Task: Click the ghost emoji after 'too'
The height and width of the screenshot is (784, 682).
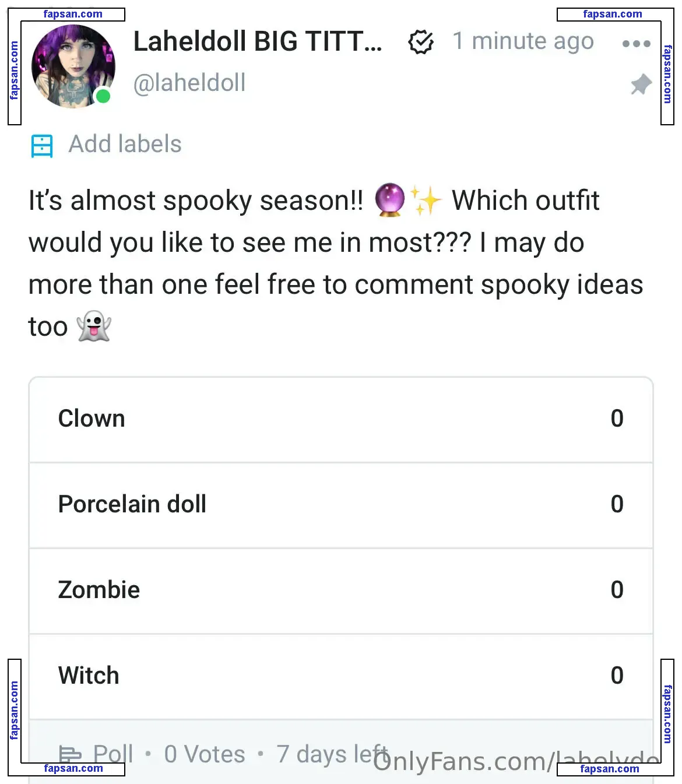Action: [94, 326]
